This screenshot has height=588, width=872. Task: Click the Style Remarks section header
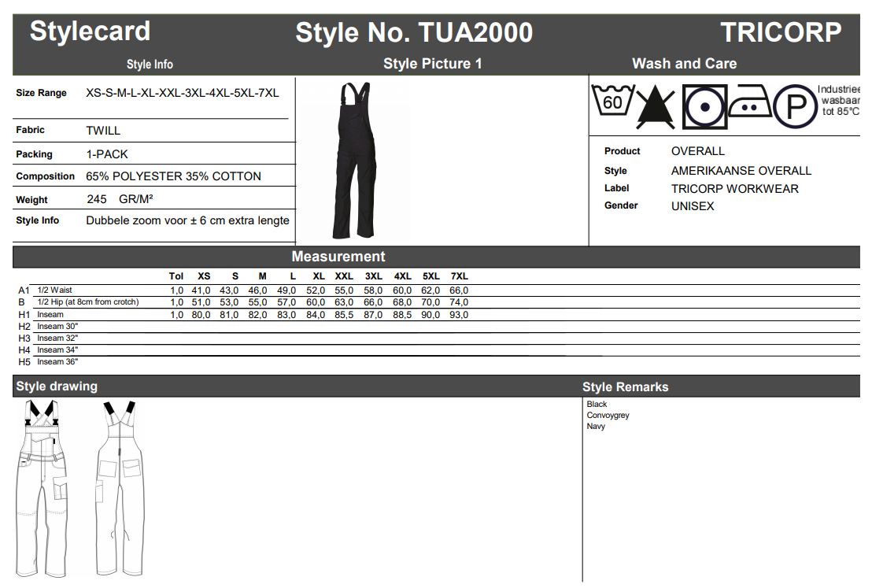click(x=625, y=387)
